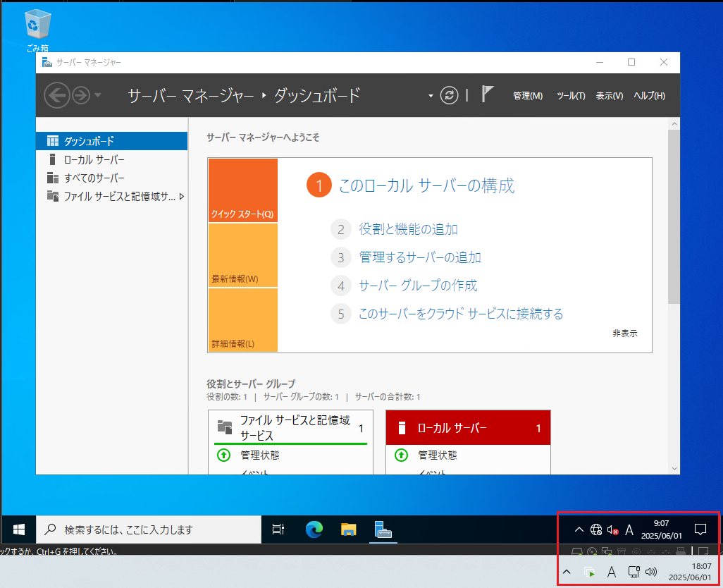Open the ツール(T) menu
This screenshot has width=723, height=588.
pos(571,96)
